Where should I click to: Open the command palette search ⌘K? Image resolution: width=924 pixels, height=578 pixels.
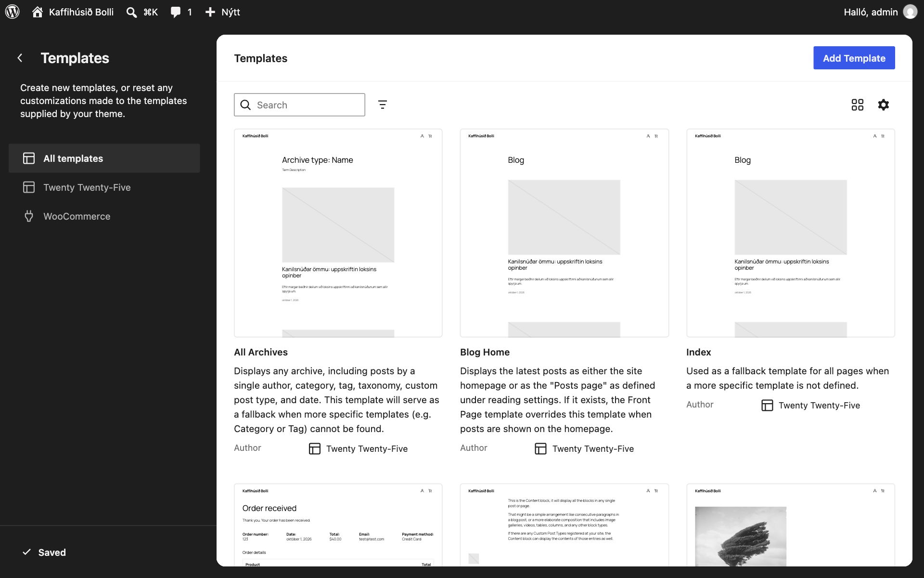pyautogui.click(x=142, y=12)
